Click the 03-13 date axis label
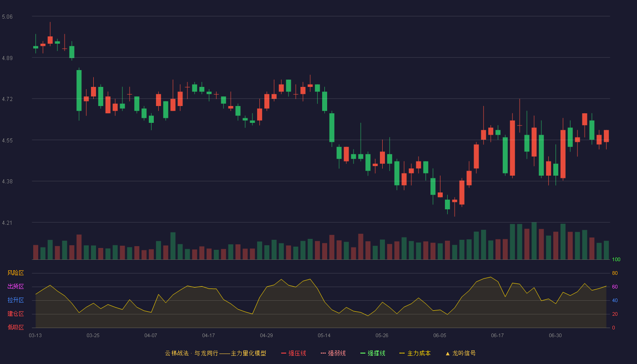Image resolution: width=637 pixels, height=364 pixels. tap(35, 335)
